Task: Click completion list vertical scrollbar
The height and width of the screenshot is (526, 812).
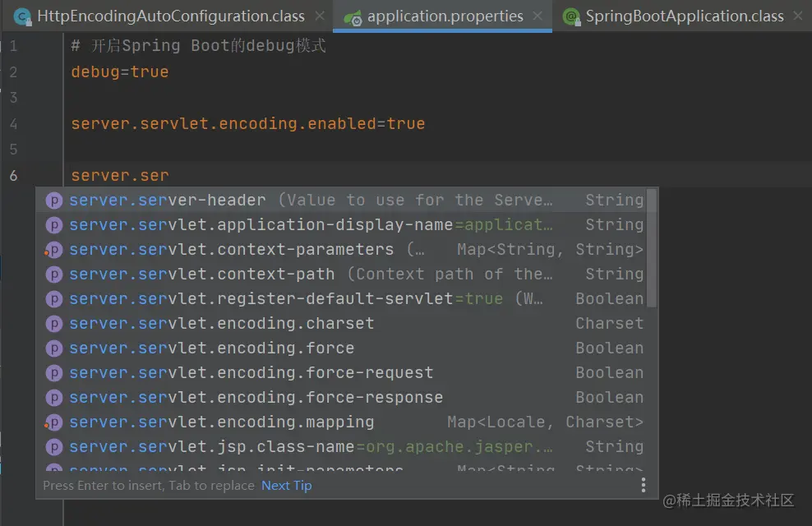Action: (x=652, y=248)
